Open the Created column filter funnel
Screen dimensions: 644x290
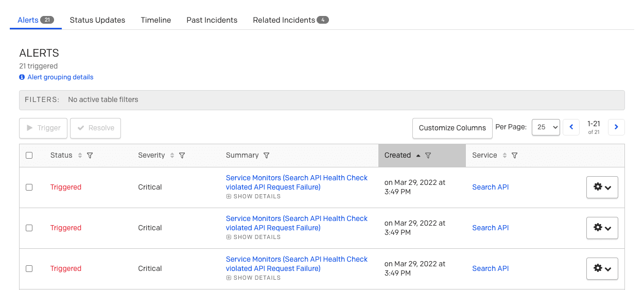pyautogui.click(x=428, y=156)
